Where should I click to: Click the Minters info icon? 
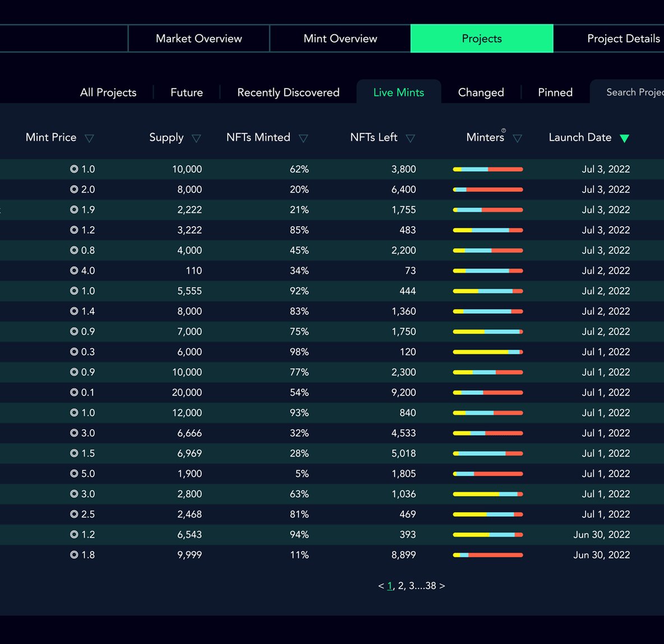pos(504,131)
